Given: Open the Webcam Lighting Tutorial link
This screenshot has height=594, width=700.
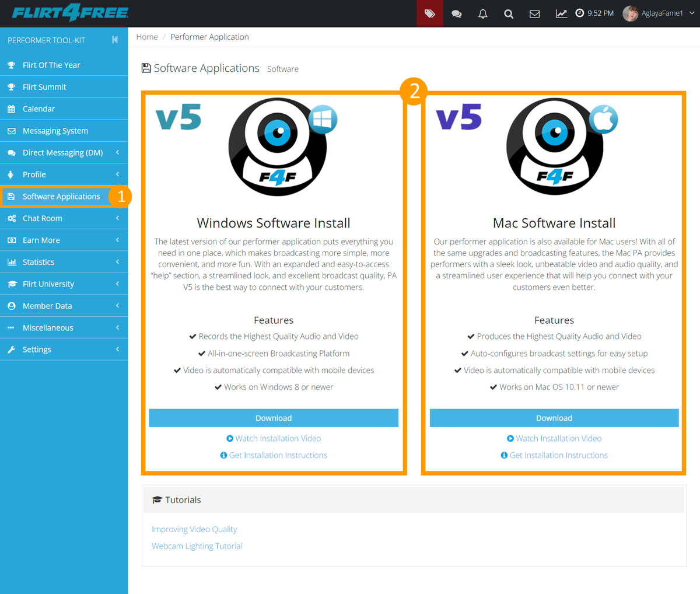Looking at the screenshot, I should 197,546.
